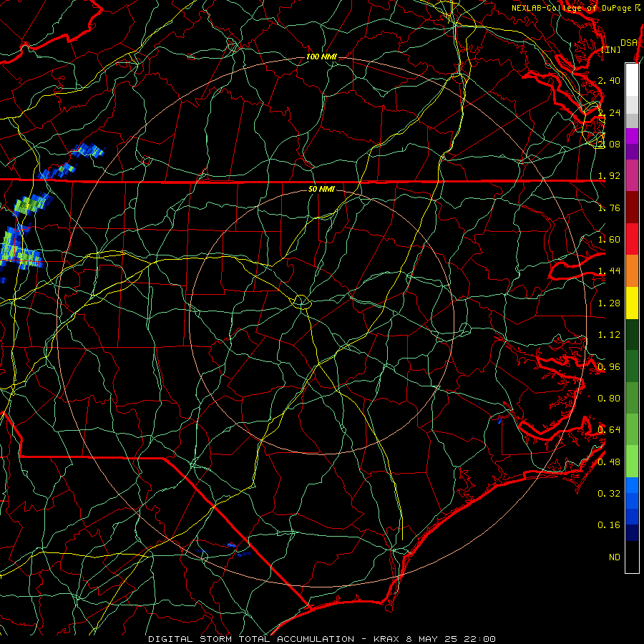Select the 1.44 legend value

(609, 271)
